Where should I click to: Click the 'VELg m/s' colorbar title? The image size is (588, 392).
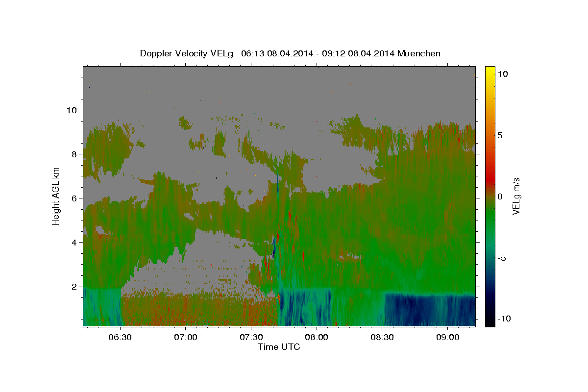tap(516, 196)
